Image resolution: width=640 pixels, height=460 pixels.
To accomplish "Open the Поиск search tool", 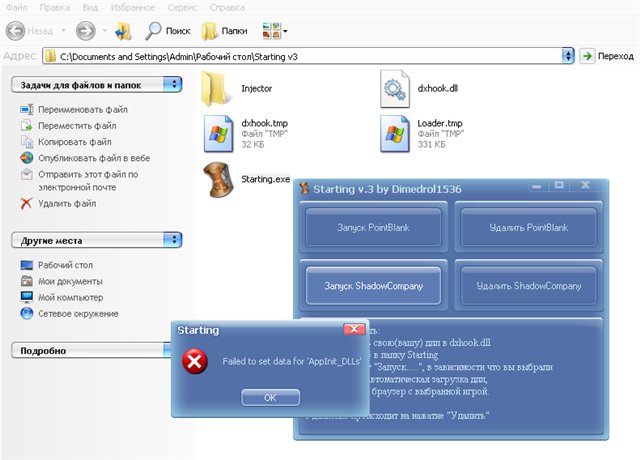I will pyautogui.click(x=168, y=31).
